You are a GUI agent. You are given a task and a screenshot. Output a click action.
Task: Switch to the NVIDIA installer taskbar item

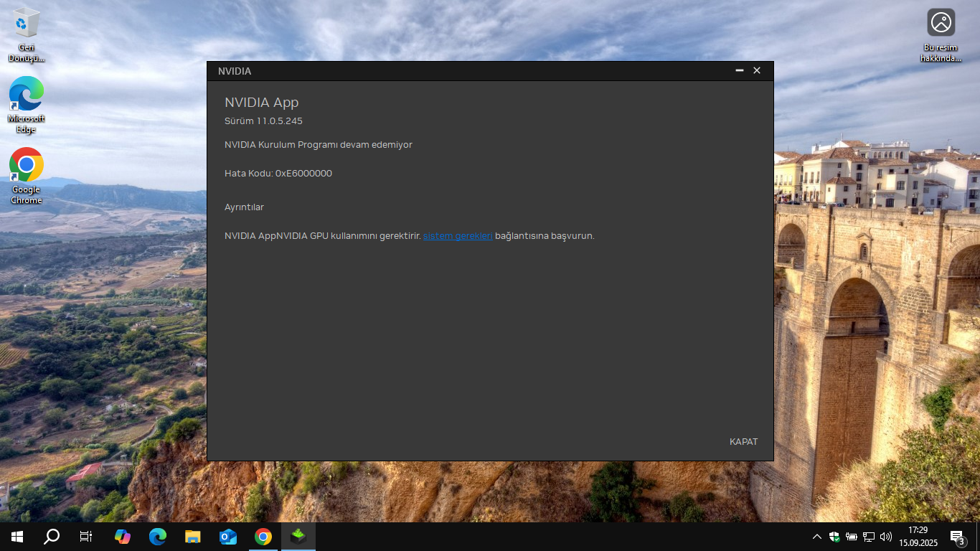click(x=298, y=537)
